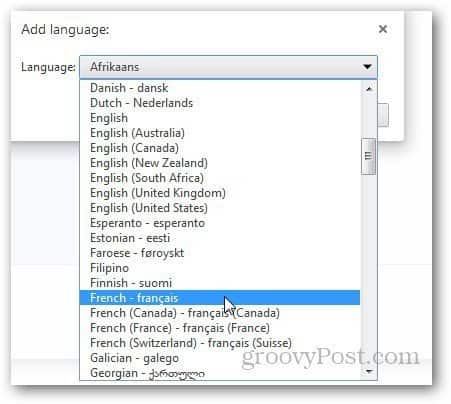Choose English (Australia)
The width and height of the screenshot is (451, 404).
click(x=220, y=133)
